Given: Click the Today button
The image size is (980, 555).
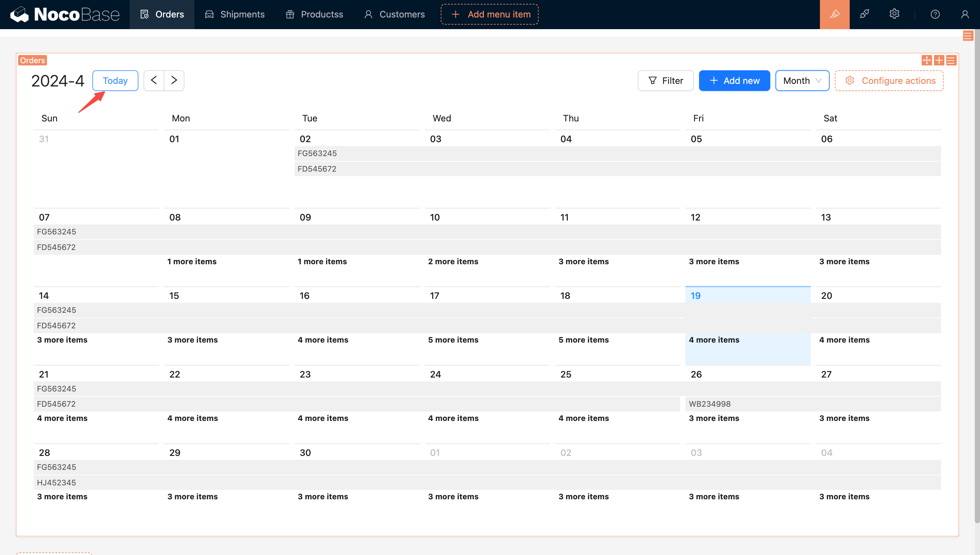Looking at the screenshot, I should 115,80.
